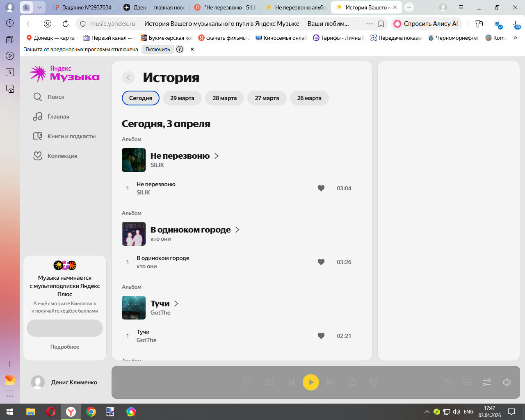Select the 29 марта history chip

click(x=183, y=98)
